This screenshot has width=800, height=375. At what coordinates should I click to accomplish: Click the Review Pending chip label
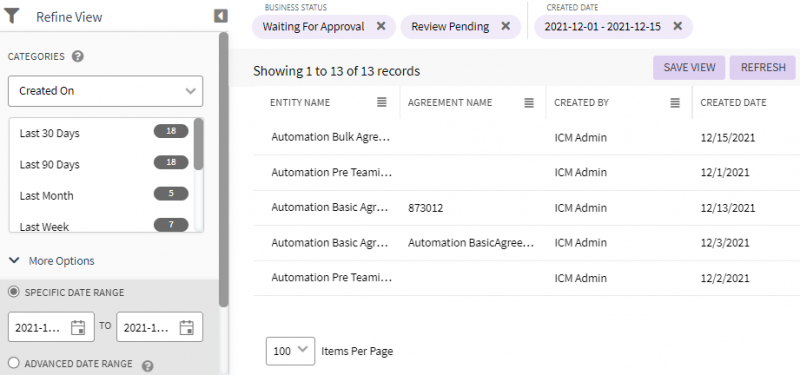pos(450,27)
